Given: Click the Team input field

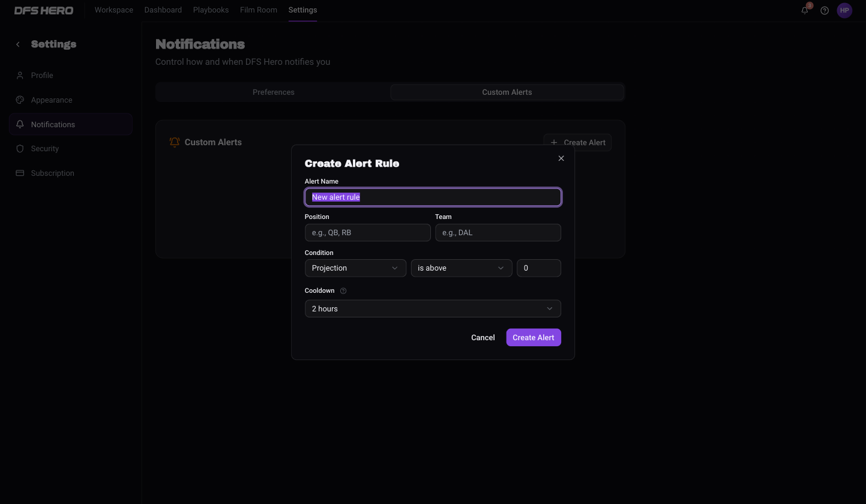Looking at the screenshot, I should (498, 233).
